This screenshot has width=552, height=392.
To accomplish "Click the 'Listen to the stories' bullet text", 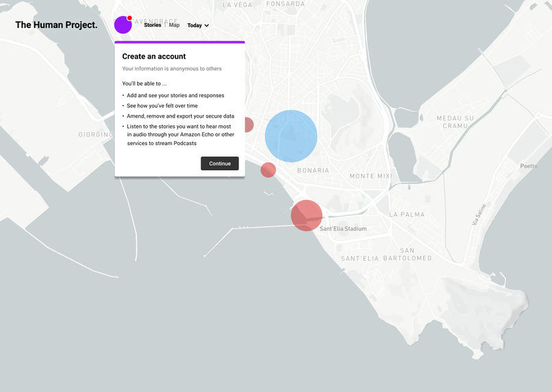I will (x=180, y=135).
